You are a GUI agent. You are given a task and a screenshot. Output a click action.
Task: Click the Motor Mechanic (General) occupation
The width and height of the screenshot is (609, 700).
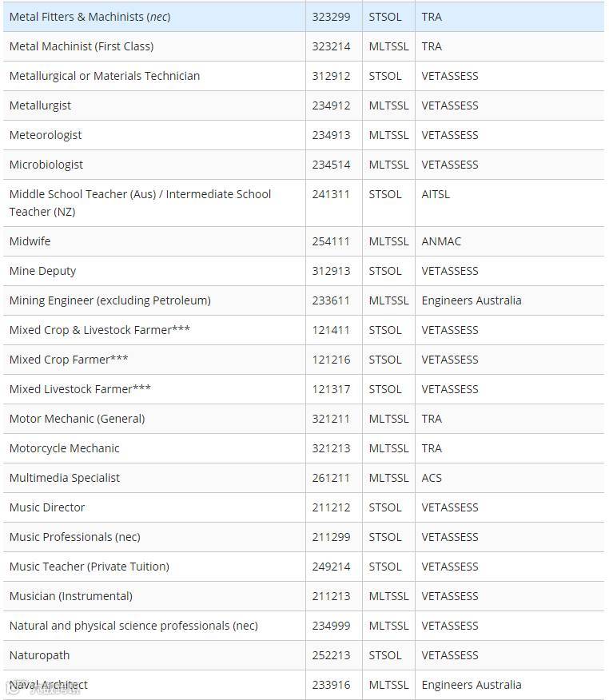tap(77, 419)
